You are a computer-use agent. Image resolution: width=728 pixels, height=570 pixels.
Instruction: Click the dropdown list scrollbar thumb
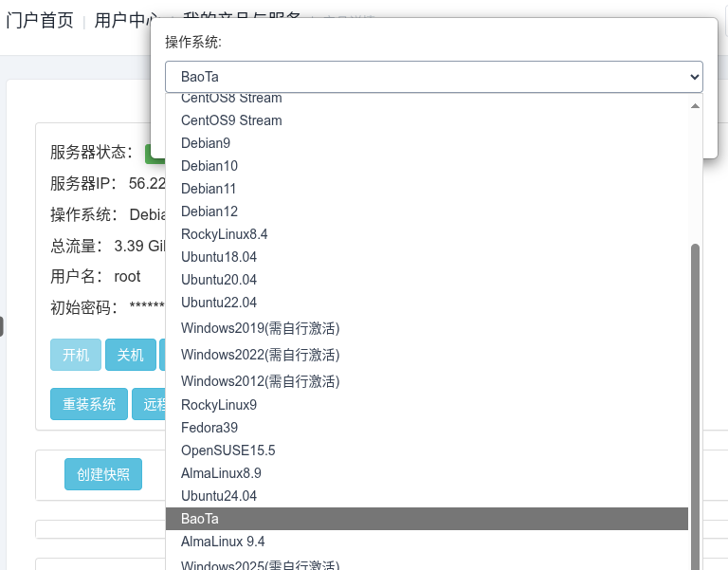coord(695,407)
